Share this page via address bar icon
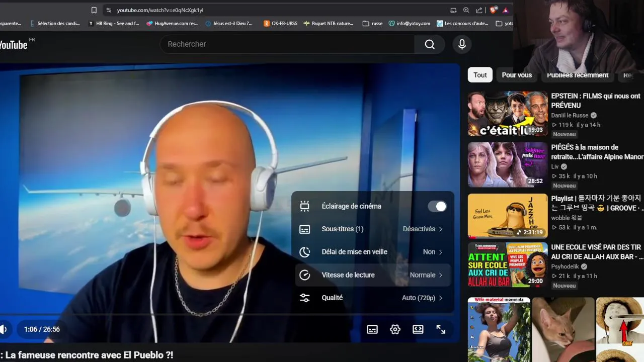The height and width of the screenshot is (362, 644). 479,10
